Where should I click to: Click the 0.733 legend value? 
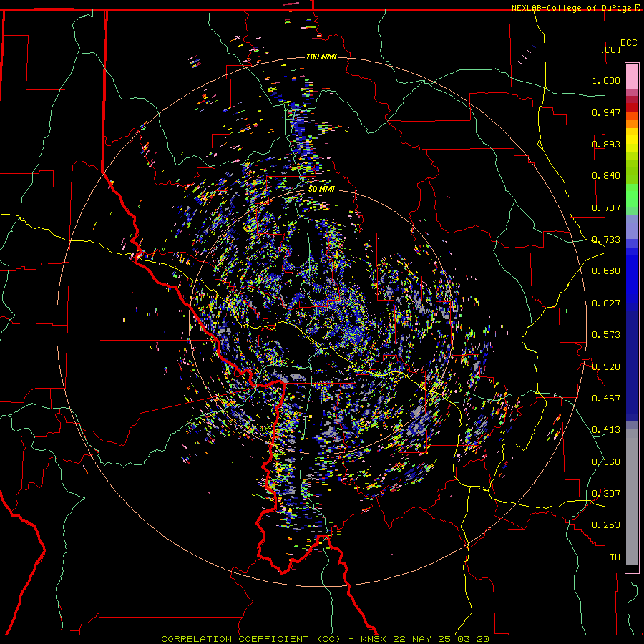[x=606, y=240]
